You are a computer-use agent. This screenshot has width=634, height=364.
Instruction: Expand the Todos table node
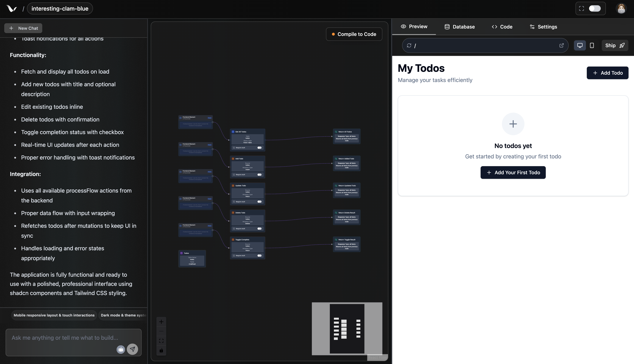coord(192,259)
